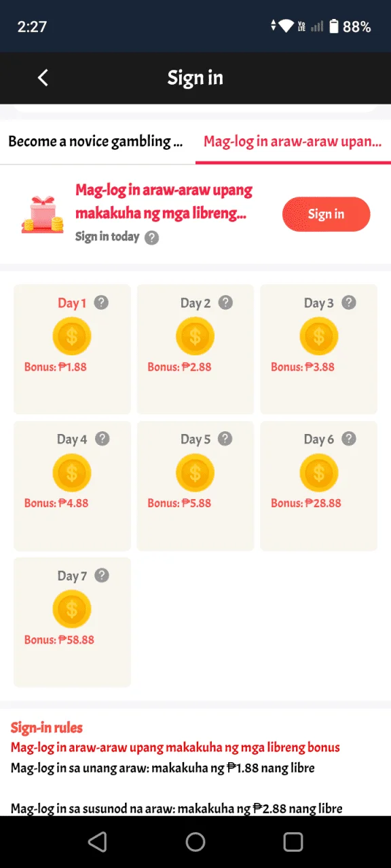Tap Android recent apps square button
The width and height of the screenshot is (391, 868).
[293, 842]
